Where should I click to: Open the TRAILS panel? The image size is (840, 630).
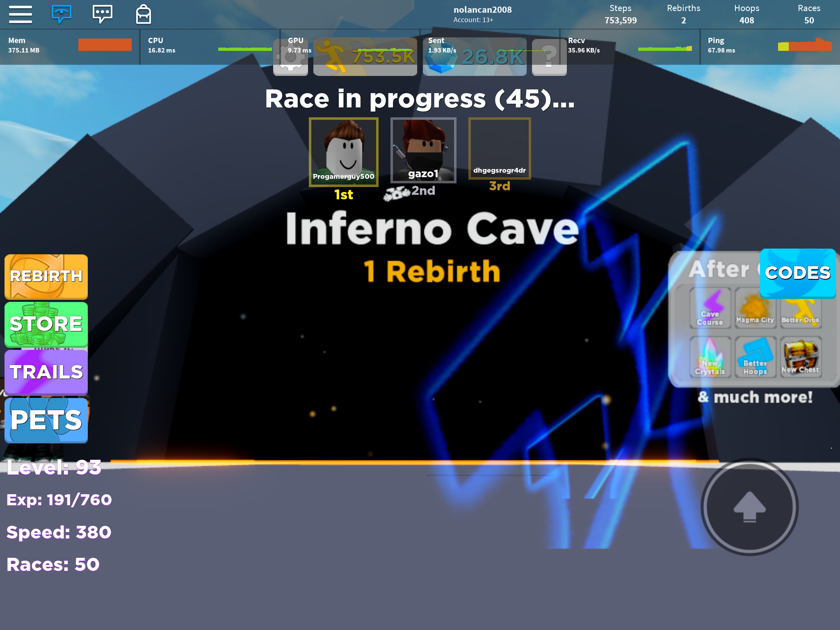click(46, 371)
